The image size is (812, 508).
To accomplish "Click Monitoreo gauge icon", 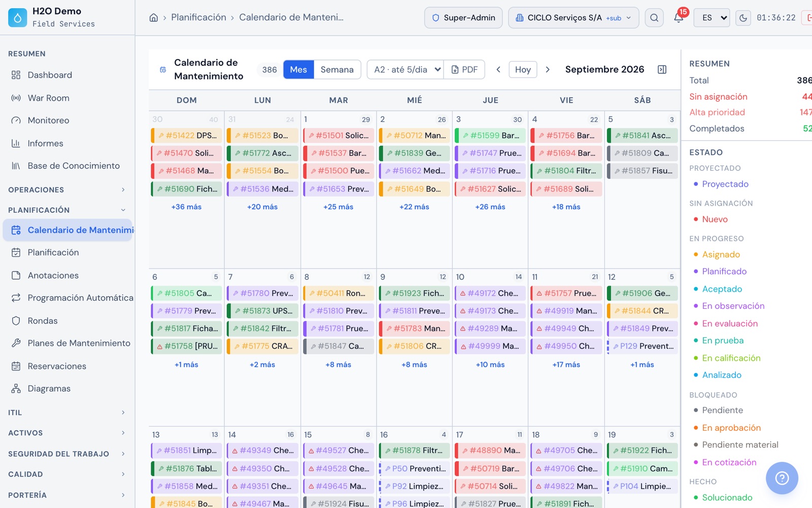I will [16, 120].
